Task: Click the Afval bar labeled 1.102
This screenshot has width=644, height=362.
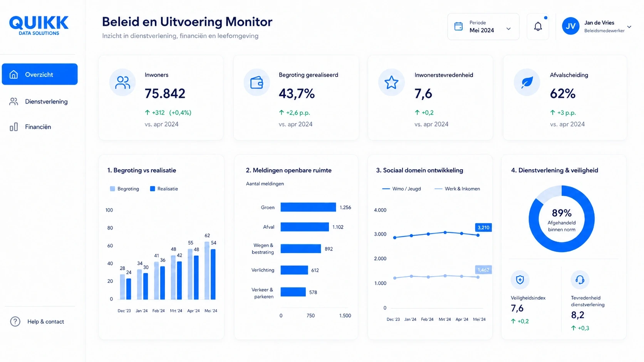Action: tap(305, 227)
